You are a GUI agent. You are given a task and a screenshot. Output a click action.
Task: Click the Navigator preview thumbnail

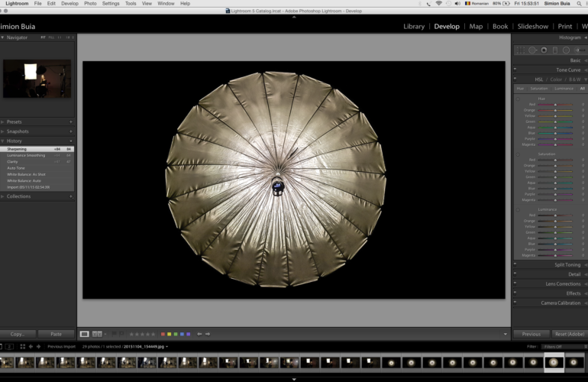coord(37,79)
